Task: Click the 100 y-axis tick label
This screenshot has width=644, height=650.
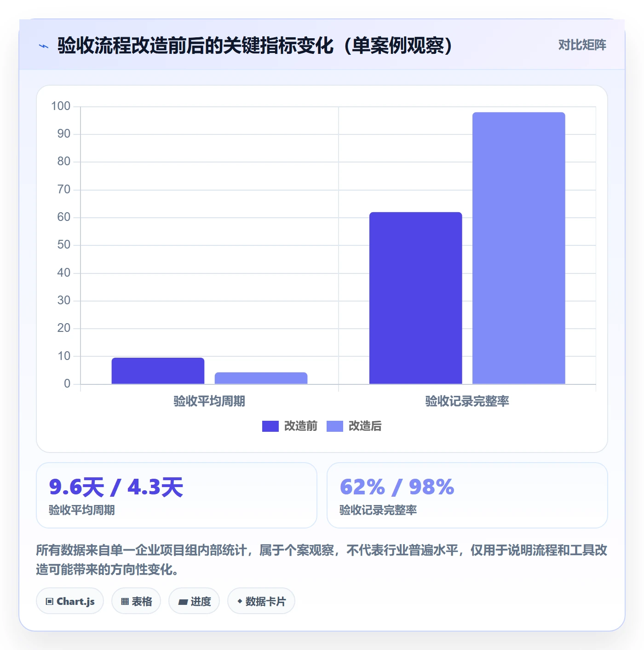Action: pos(61,106)
